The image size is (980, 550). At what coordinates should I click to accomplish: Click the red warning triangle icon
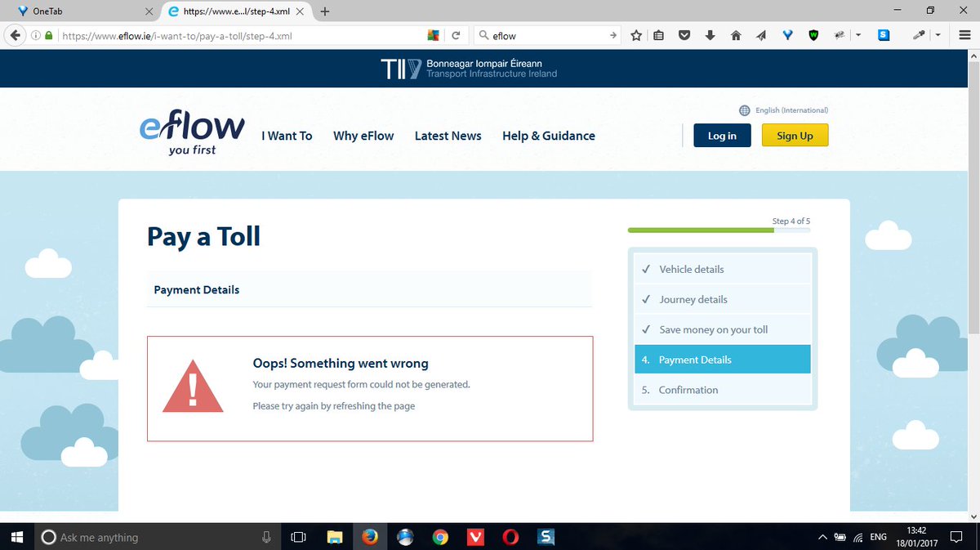tap(194, 386)
